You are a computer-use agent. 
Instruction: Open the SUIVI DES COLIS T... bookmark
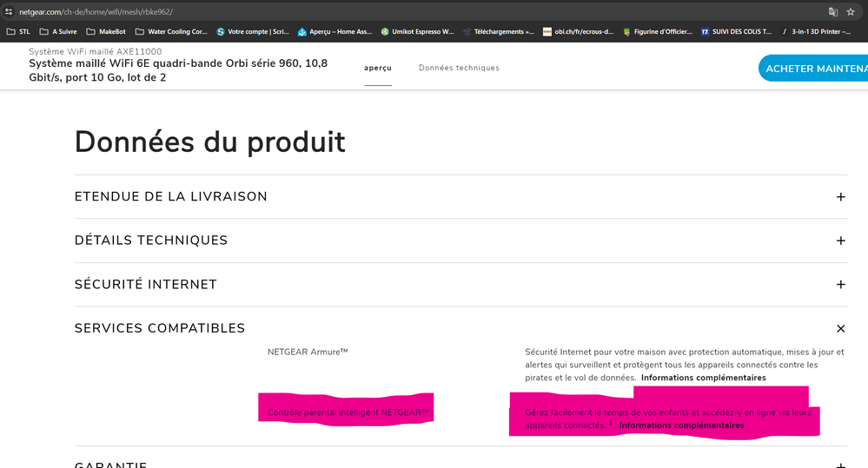[x=736, y=31]
